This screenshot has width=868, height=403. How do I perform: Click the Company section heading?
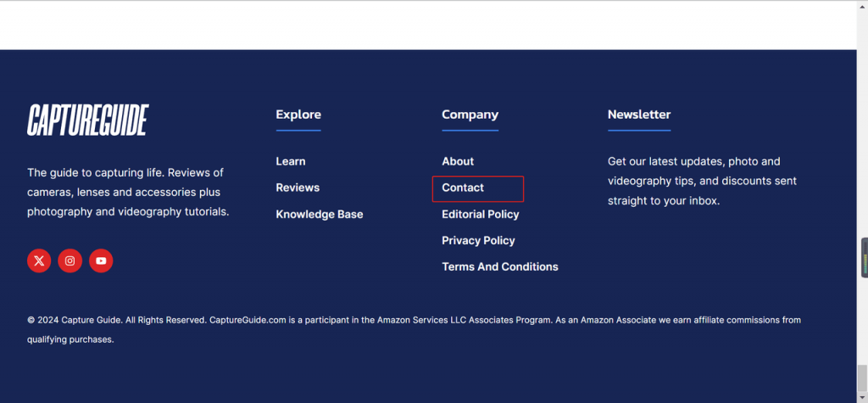coord(470,115)
